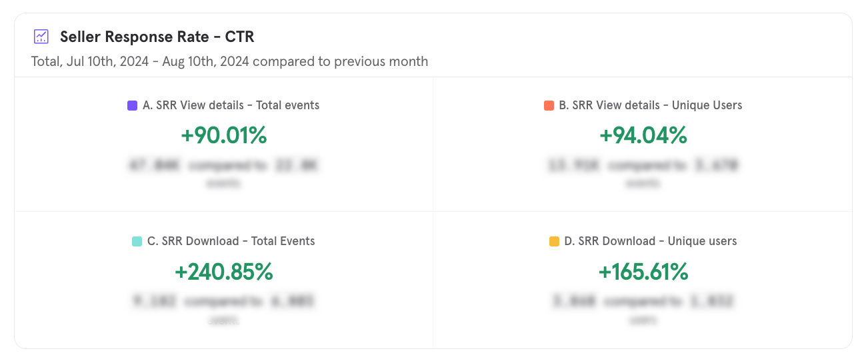Click the yellow swatch for metric D

[554, 241]
